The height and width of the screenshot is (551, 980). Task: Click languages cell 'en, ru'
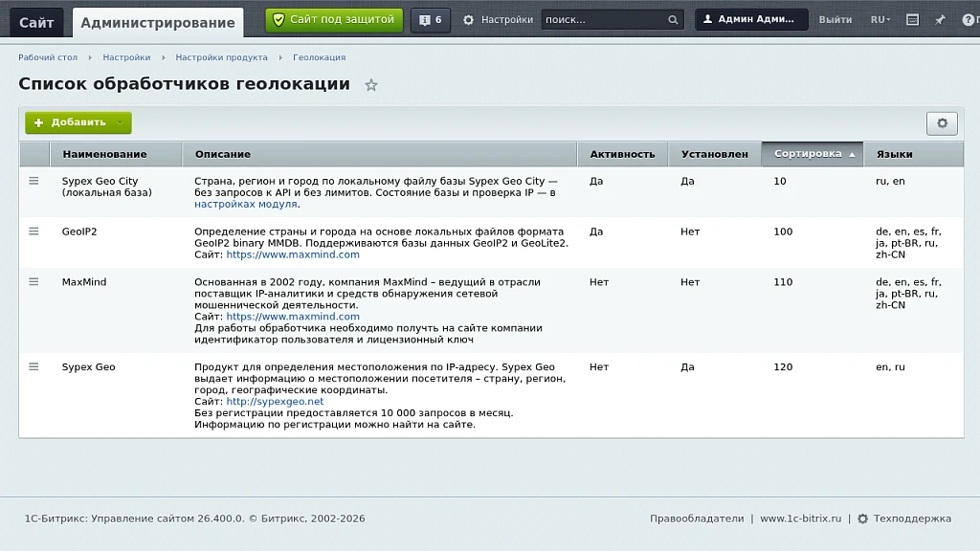click(890, 367)
